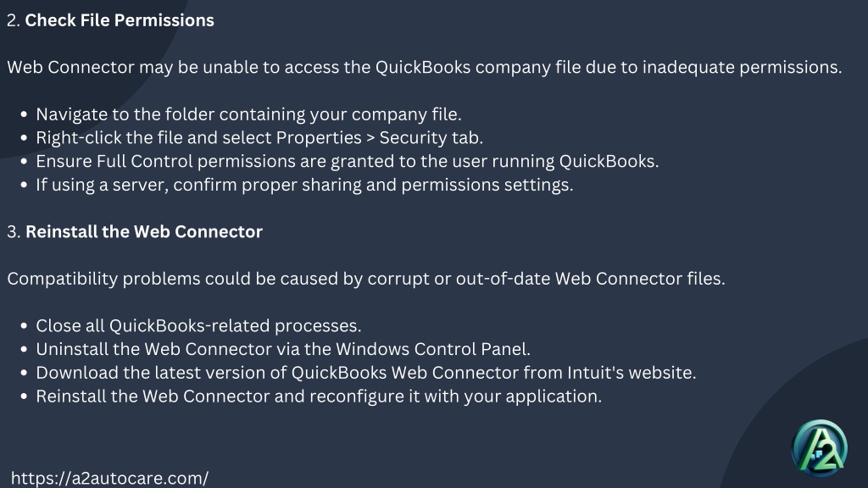The width and height of the screenshot is (868, 488).
Task: Click the 'Close all QuickBooks-related processes' line
Action: tap(198, 326)
